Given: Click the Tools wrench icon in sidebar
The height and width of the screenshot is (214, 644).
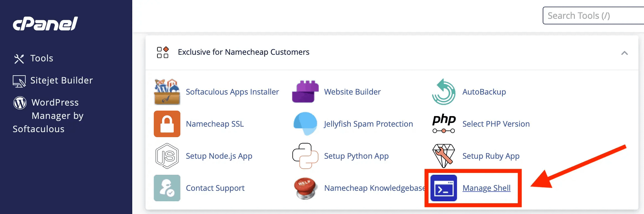Looking at the screenshot, I should point(19,59).
